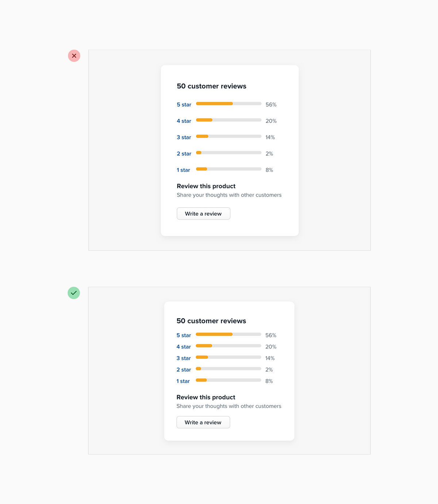
Task: Select the 4 star link in top card
Action: point(184,121)
